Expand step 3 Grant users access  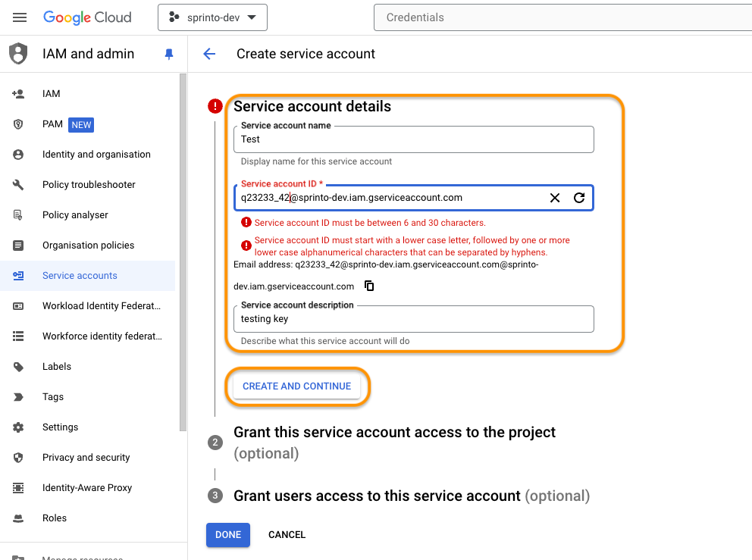click(x=412, y=496)
